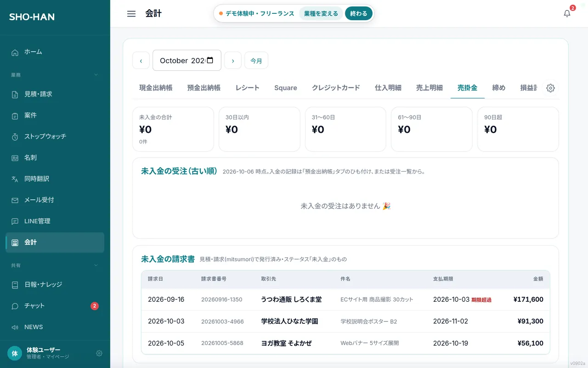Click the 名刺 card icon
Viewport: 588px width, 368px height.
click(15, 158)
